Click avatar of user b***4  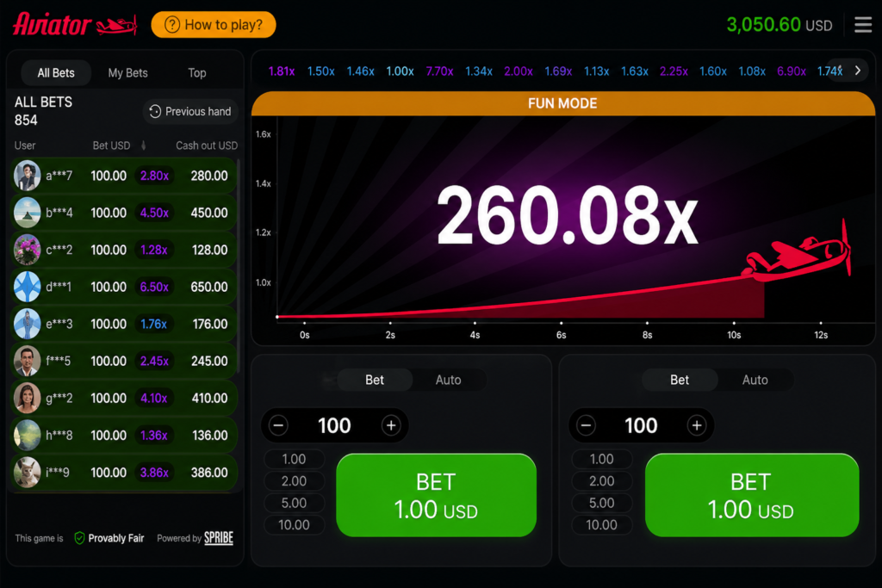tap(27, 213)
